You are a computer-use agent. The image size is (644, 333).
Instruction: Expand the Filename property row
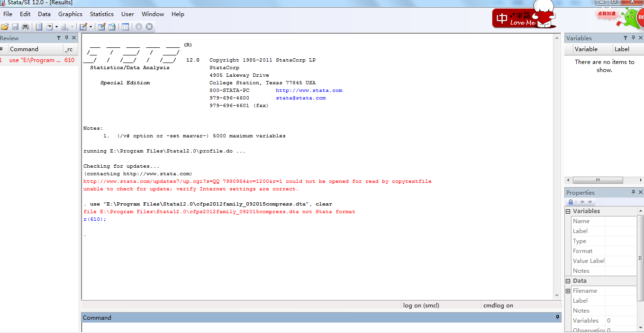(x=568, y=291)
